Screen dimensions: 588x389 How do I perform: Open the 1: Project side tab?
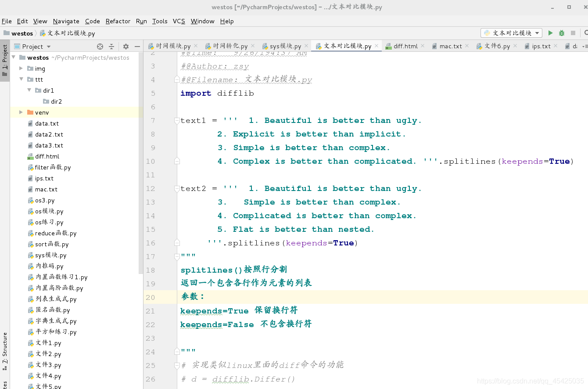tap(5, 61)
